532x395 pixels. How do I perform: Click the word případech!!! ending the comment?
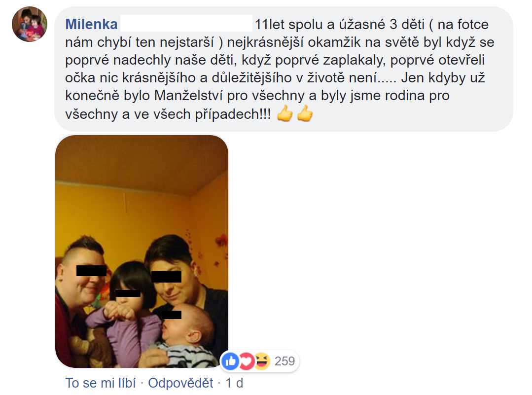(233, 114)
